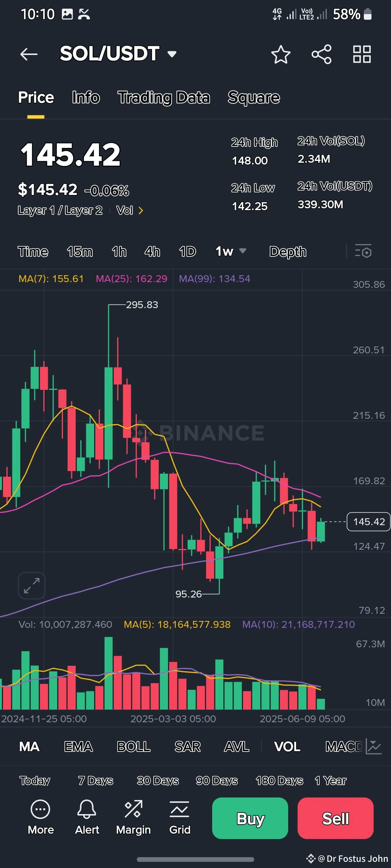
Task: Toggle SAR indicator on chart
Action: (188, 747)
